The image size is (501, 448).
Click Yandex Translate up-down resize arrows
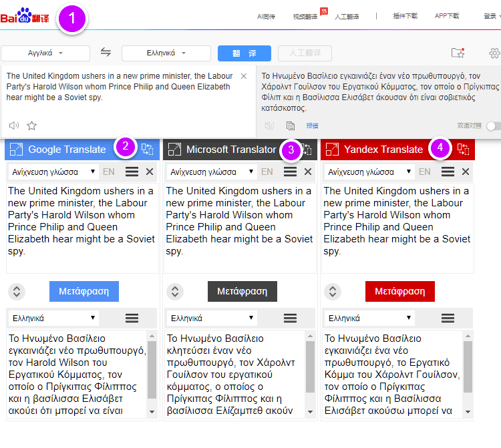pos(333,292)
